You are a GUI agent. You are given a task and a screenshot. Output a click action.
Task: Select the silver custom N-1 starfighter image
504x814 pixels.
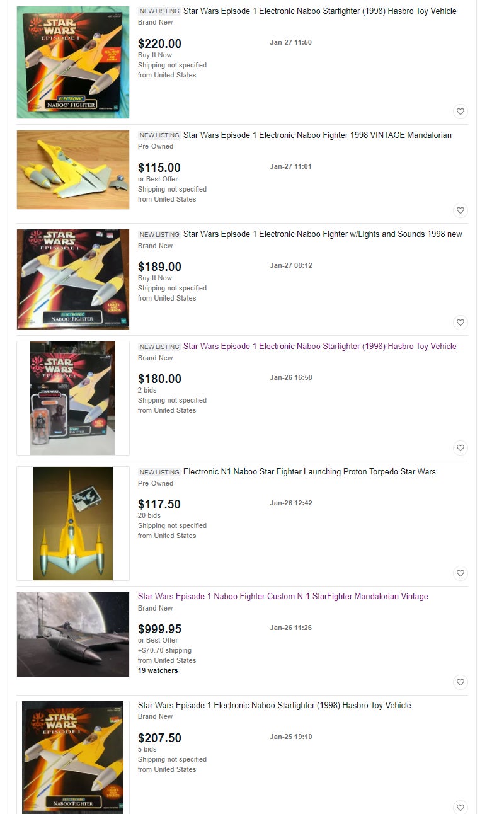pos(73,634)
